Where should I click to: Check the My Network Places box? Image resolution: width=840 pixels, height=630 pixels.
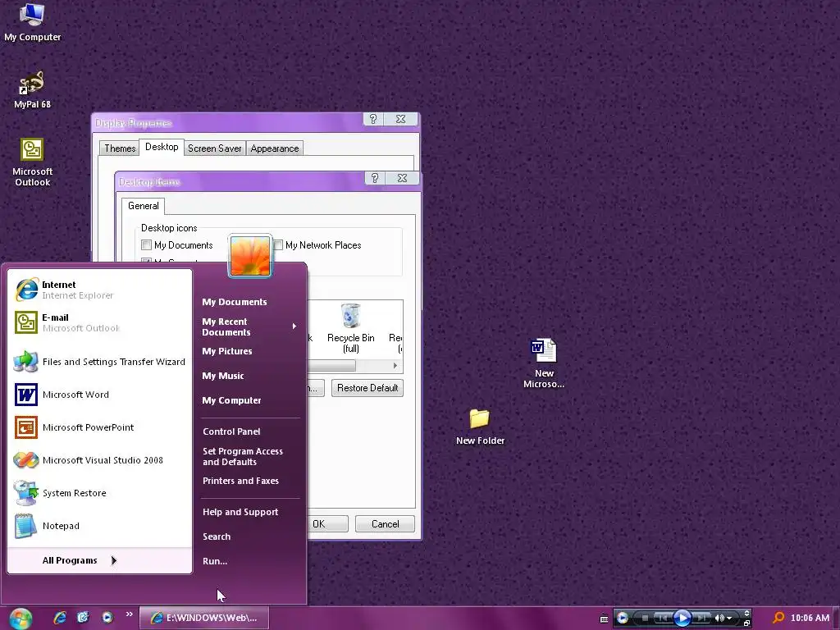tap(278, 244)
